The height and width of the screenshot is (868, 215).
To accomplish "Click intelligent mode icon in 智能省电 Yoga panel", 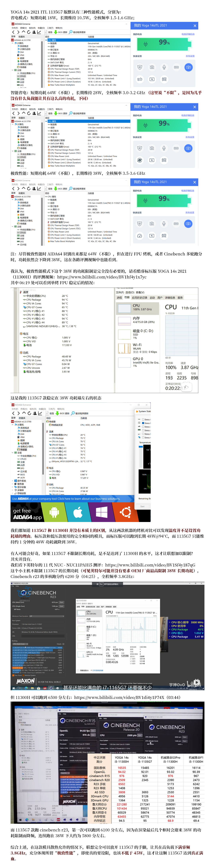I will coord(139,160).
